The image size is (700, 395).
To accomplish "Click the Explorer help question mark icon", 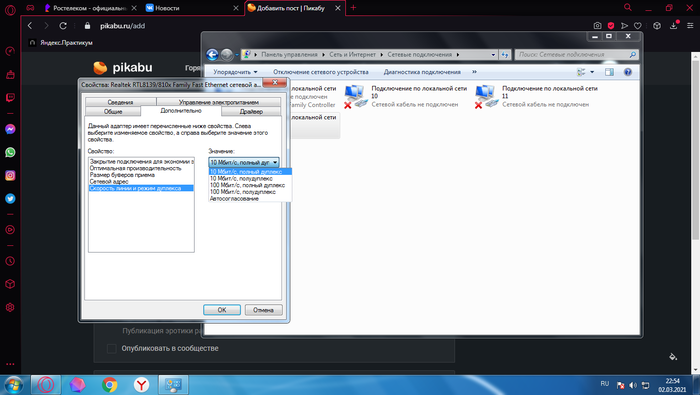I will [628, 72].
